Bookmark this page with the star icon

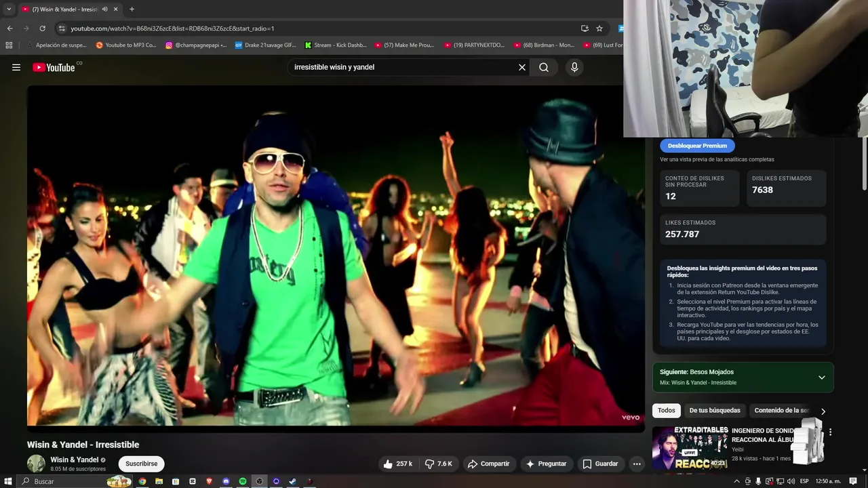point(599,28)
